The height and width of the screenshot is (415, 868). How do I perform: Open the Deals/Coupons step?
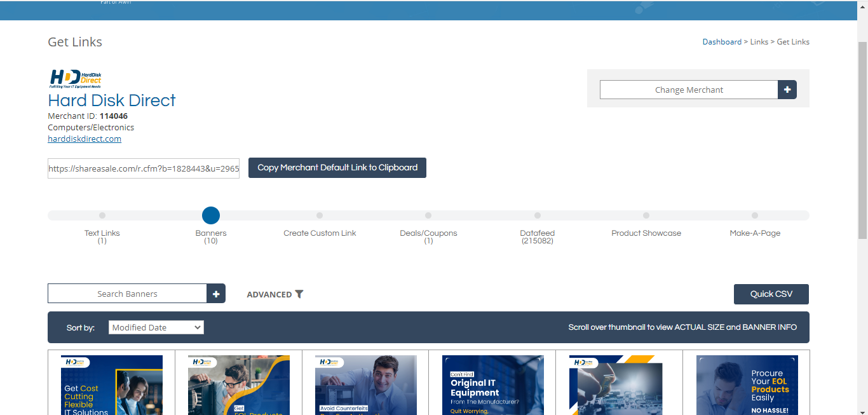428,233
